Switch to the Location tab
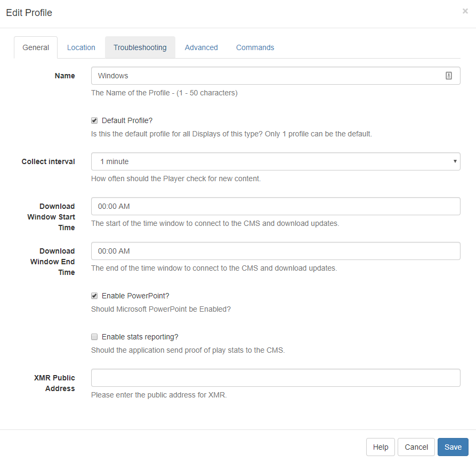Screen dimensions: 476x463 pyautogui.click(x=81, y=47)
